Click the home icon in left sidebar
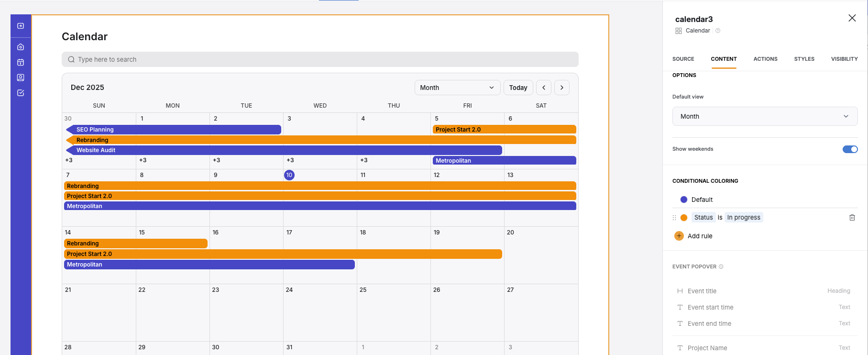This screenshot has height=355, width=868. coord(21,47)
